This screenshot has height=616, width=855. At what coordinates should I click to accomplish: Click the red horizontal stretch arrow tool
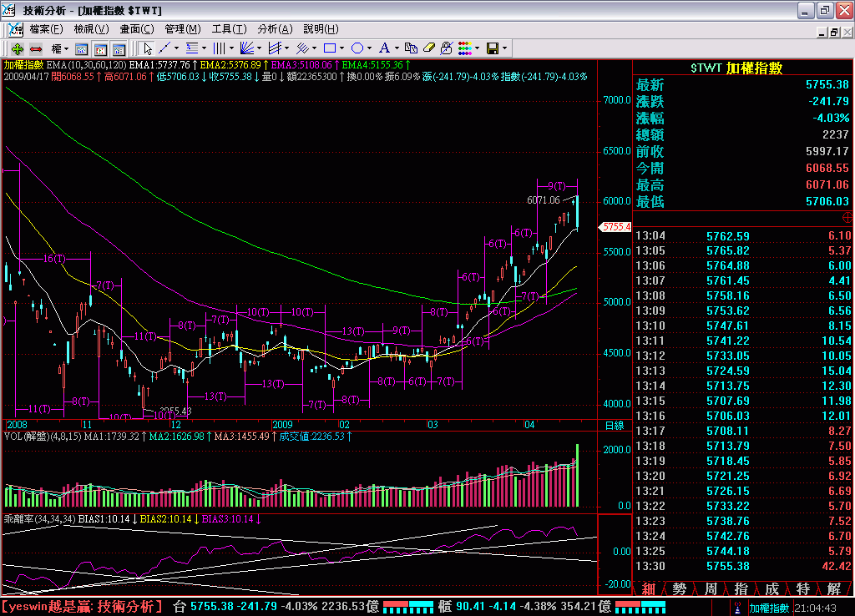(x=36, y=48)
